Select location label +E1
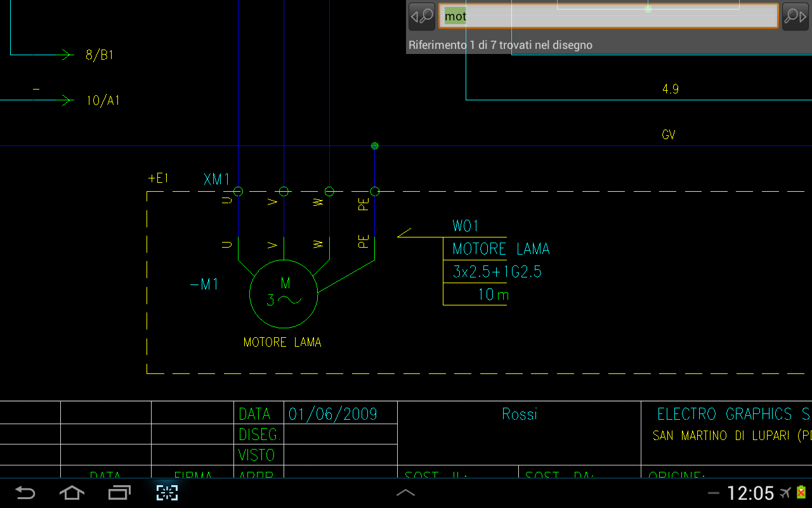812x508 pixels. pyautogui.click(x=159, y=178)
